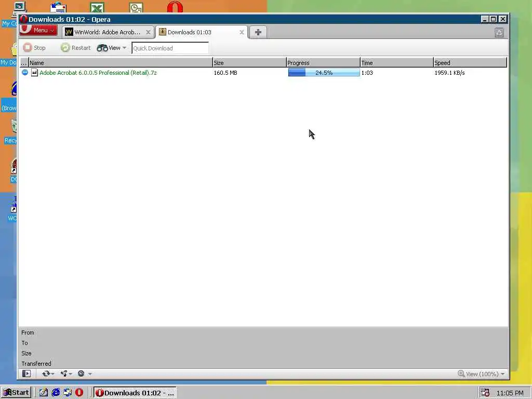Click the closed tabs trash icon

click(x=499, y=33)
